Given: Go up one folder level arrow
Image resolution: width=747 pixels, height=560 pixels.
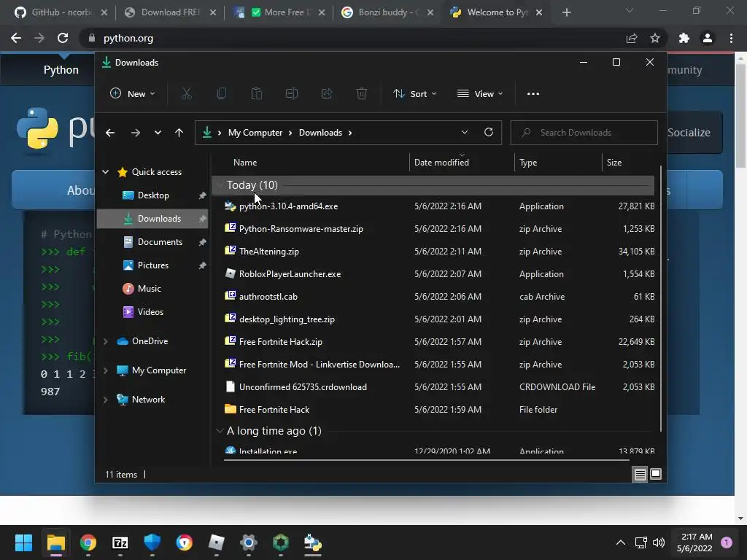Looking at the screenshot, I should (x=179, y=133).
